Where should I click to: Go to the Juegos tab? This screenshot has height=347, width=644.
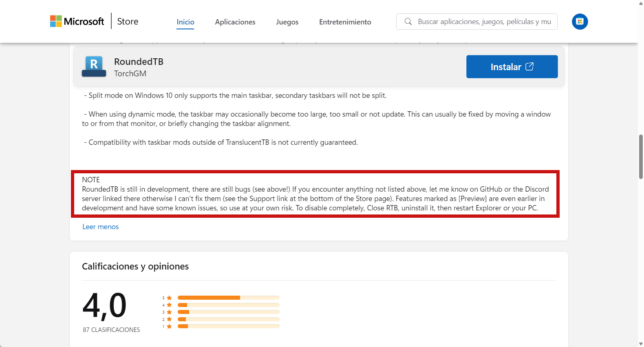tap(287, 22)
